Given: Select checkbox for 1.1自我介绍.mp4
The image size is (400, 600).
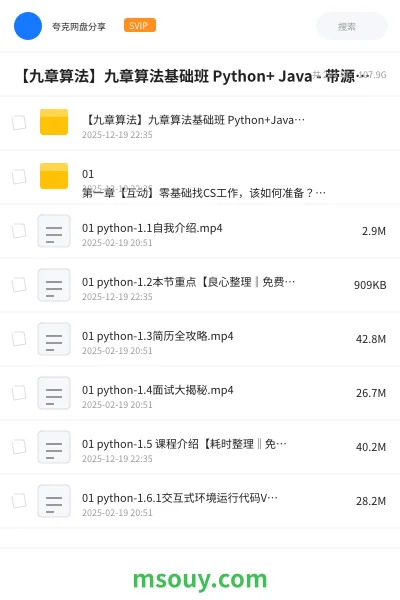Looking at the screenshot, I should [19, 231].
